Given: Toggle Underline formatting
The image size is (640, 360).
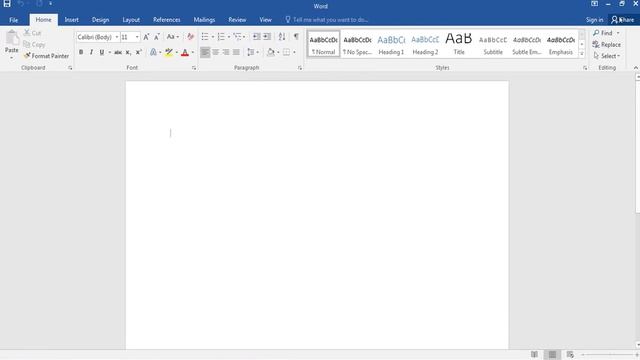Looking at the screenshot, I should [x=102, y=52].
